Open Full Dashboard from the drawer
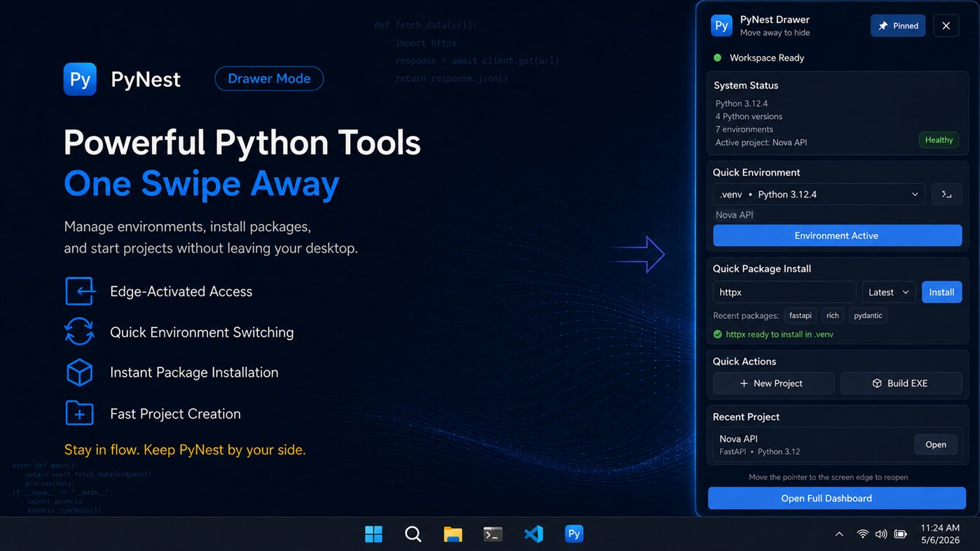The image size is (980, 551). point(837,498)
